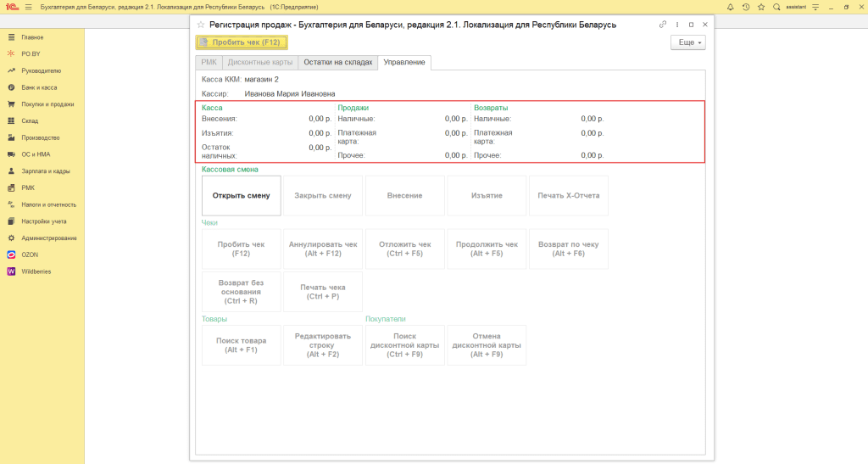Switch to the Дисконтные карты tab
This screenshot has height=464, width=868.
tap(260, 63)
